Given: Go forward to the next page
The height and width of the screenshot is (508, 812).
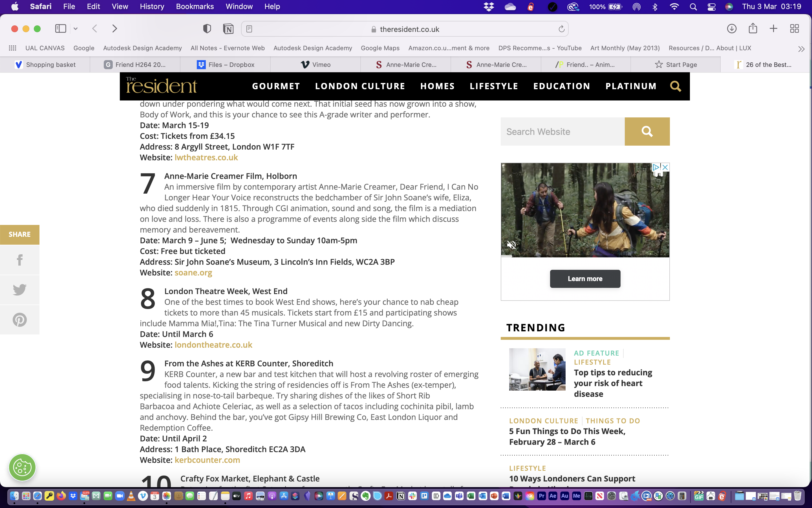Looking at the screenshot, I should point(114,29).
